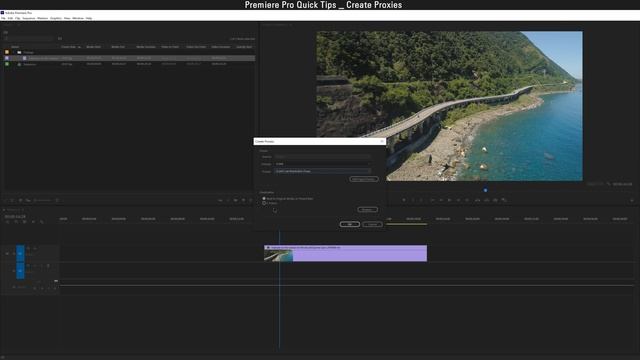Click Go to In button

(432, 200)
